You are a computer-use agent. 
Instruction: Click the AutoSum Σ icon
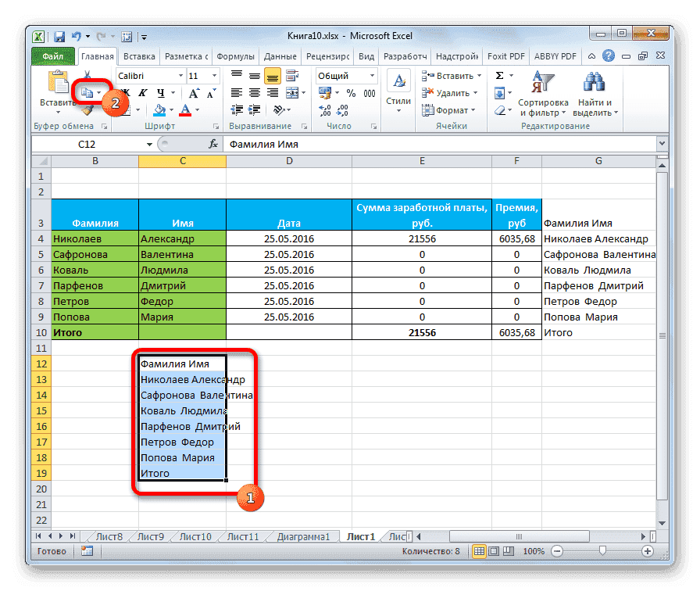(498, 76)
